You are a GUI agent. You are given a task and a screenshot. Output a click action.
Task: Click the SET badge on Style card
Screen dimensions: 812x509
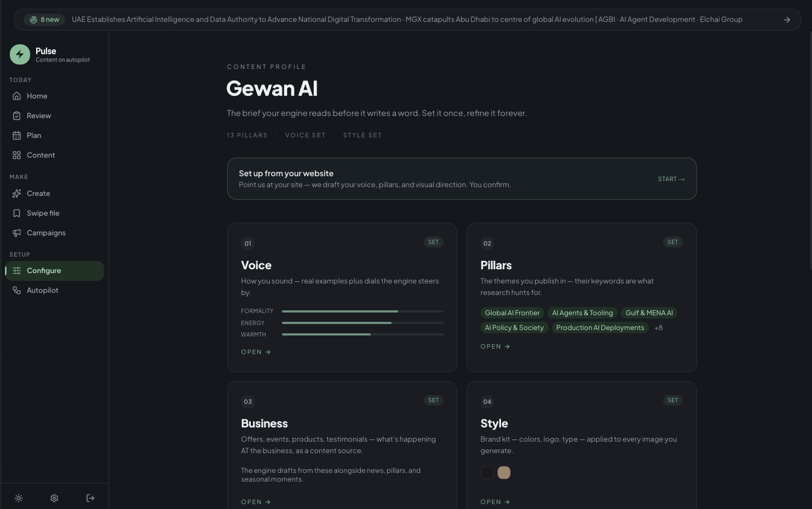(x=672, y=400)
